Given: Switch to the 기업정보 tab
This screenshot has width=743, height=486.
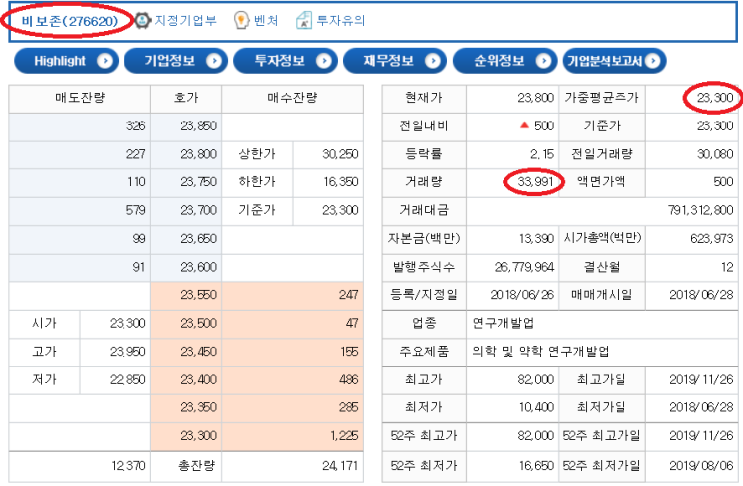Looking at the screenshot, I should click(176, 61).
